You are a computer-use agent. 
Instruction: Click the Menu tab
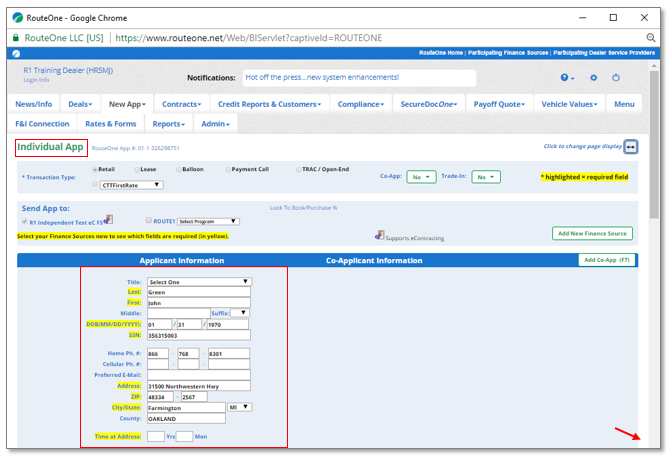(x=624, y=104)
